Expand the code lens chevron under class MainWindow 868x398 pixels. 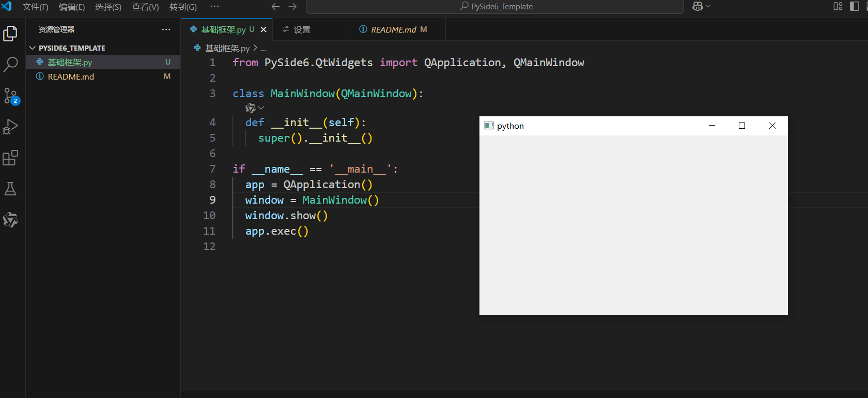261,108
